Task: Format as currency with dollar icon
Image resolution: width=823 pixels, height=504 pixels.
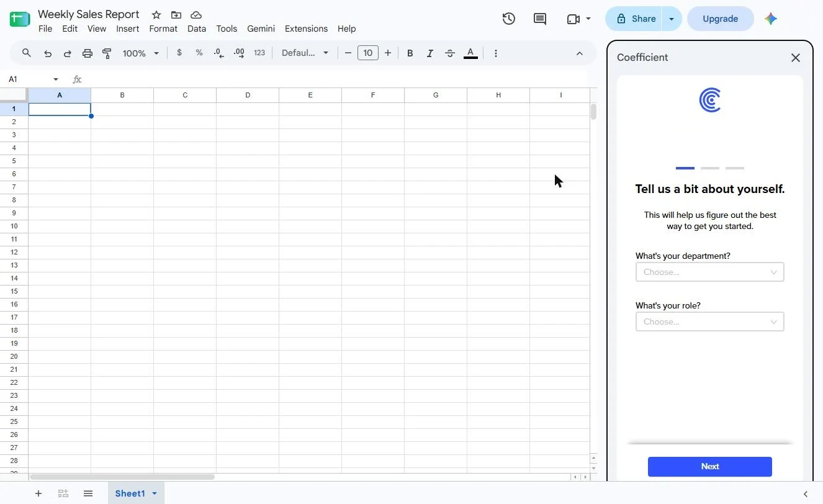Action: click(179, 53)
